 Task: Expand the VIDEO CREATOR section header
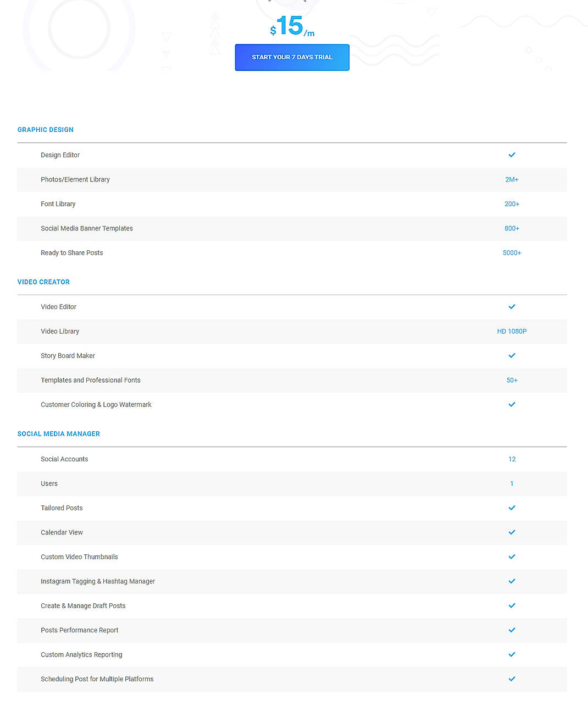click(x=43, y=282)
